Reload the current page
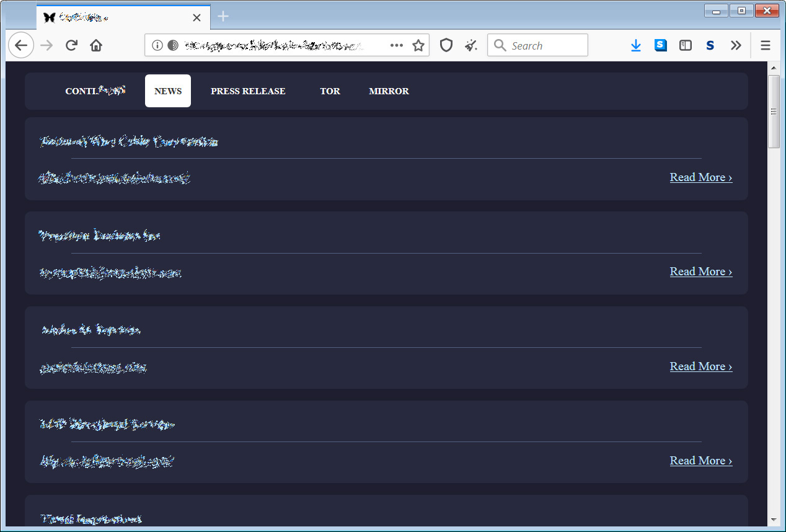 [71, 45]
